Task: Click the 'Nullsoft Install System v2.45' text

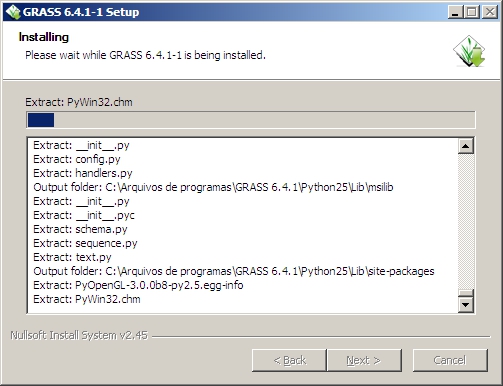Action: point(79,335)
